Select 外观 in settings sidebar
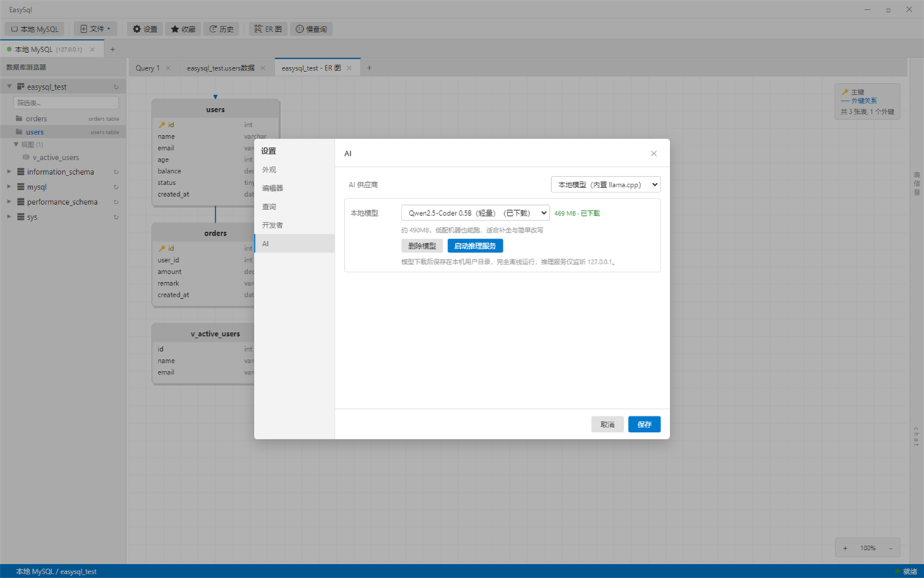924x578 pixels. click(x=294, y=170)
